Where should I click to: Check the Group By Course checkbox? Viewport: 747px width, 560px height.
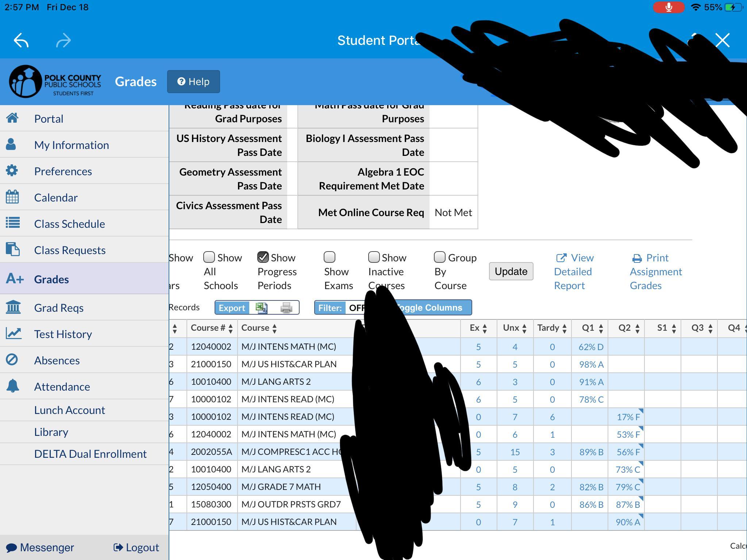coord(440,257)
